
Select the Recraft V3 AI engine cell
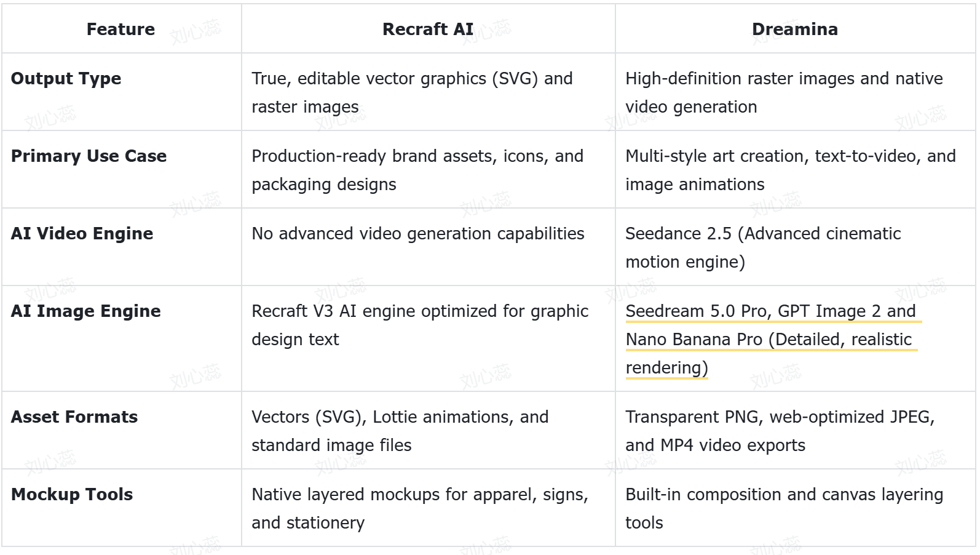pyautogui.click(x=429, y=338)
